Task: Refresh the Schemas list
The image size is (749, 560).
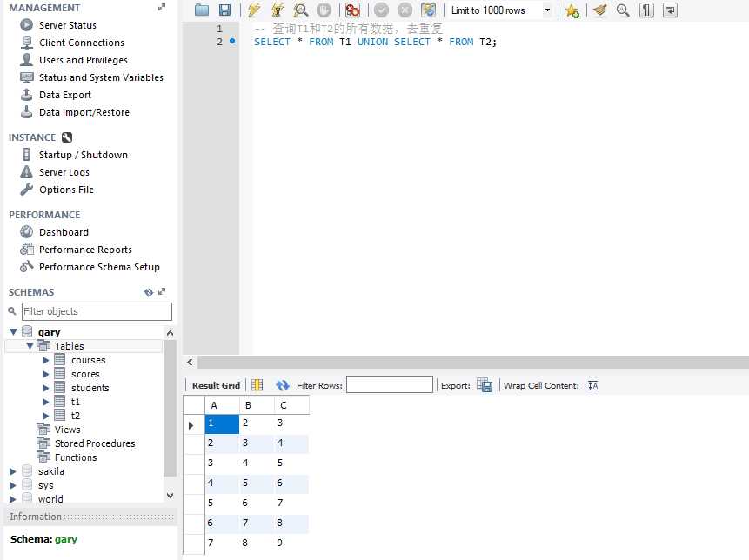Action: (x=149, y=291)
